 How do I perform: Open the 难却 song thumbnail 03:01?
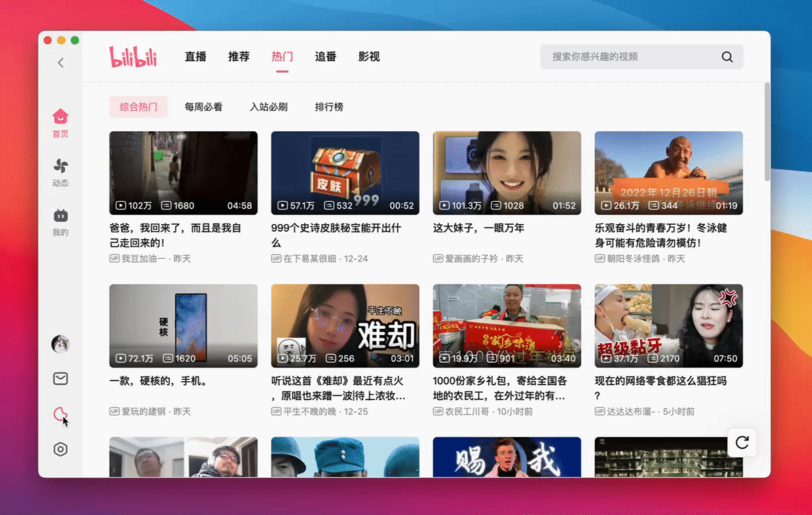(345, 326)
